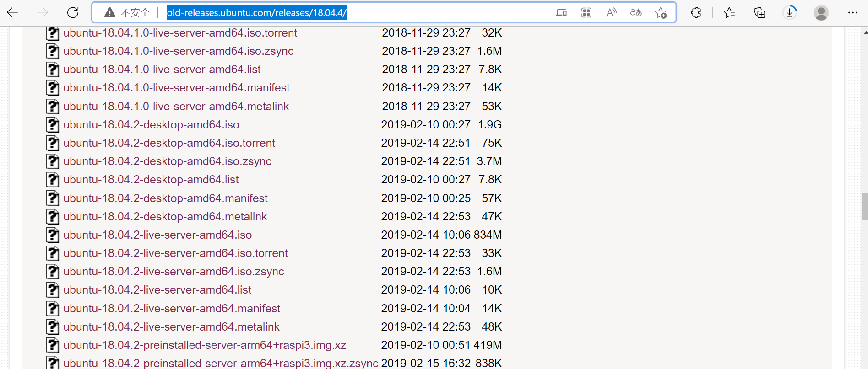Image resolution: width=868 pixels, height=369 pixels.
Task: Open ubuntu-18.04.2-preinstalled-server-arm64+raspi3.img.xz.zsync link
Action: pos(221,363)
